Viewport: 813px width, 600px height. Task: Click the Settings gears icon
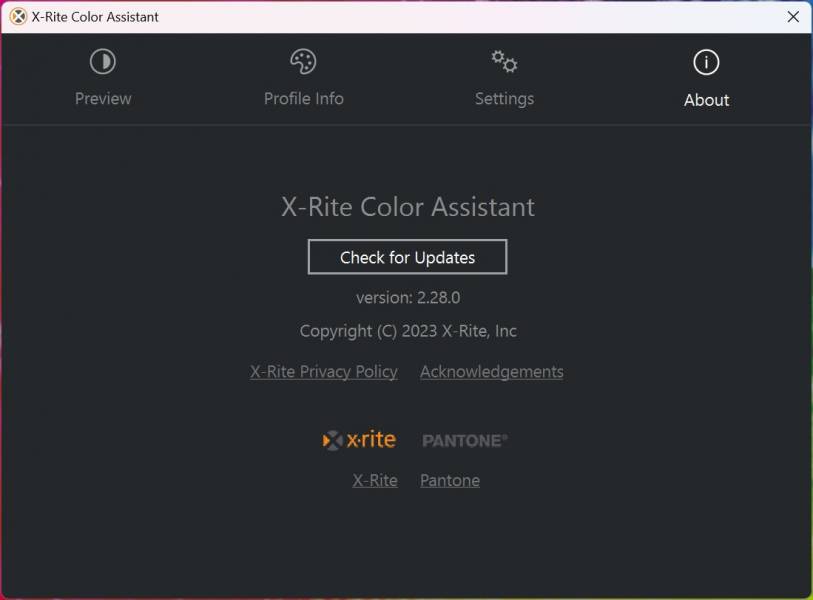[504, 62]
